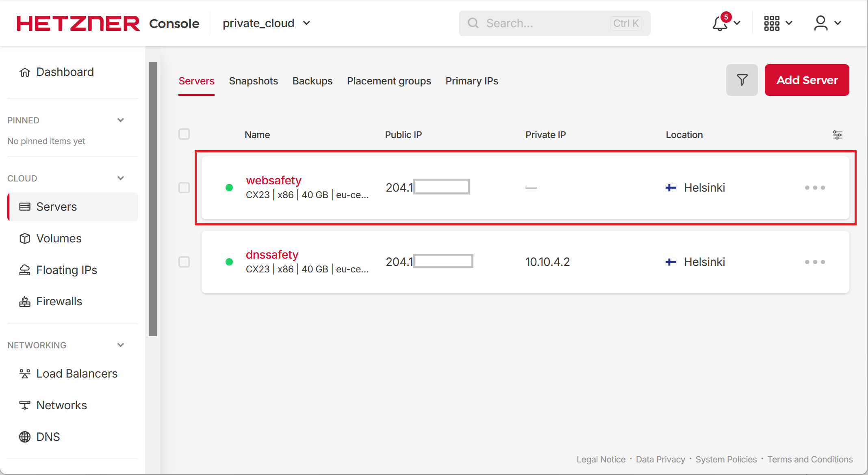Open Data Privacy link

point(660,459)
